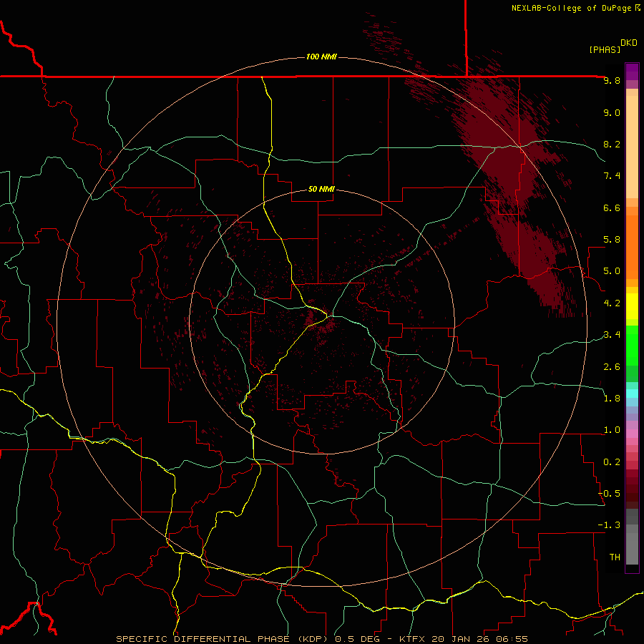Click the 1.8 value on color scale
Screen dimensions: 644x644
click(612, 399)
